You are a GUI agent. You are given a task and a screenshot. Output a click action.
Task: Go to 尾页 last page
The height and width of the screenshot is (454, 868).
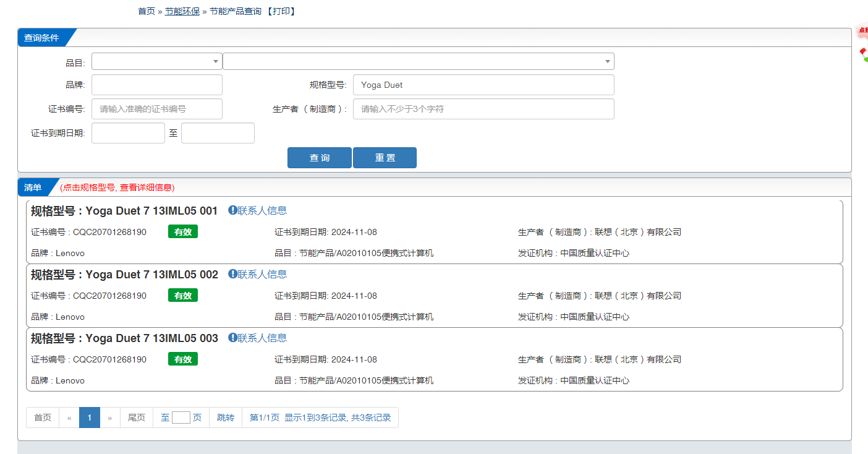point(137,418)
